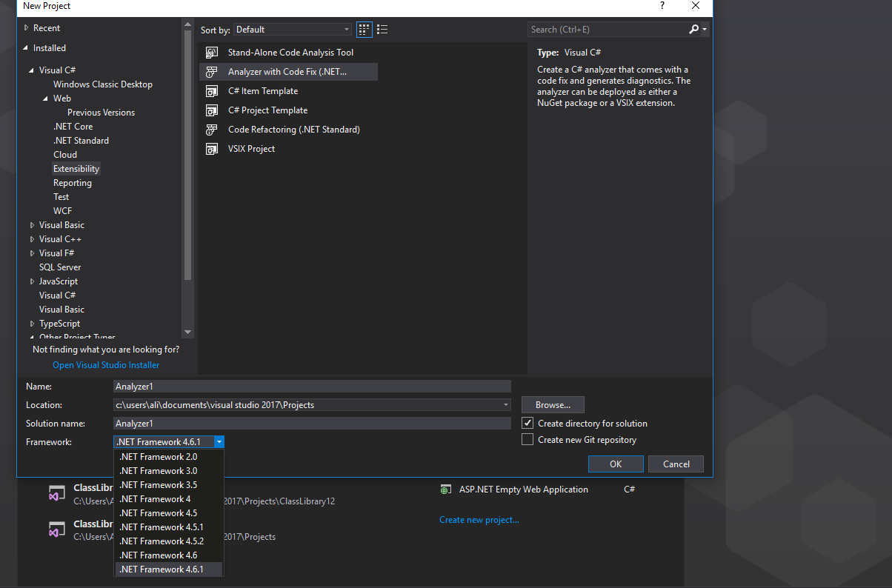892x588 pixels.
Task: Click the Browse button
Action: coord(552,404)
